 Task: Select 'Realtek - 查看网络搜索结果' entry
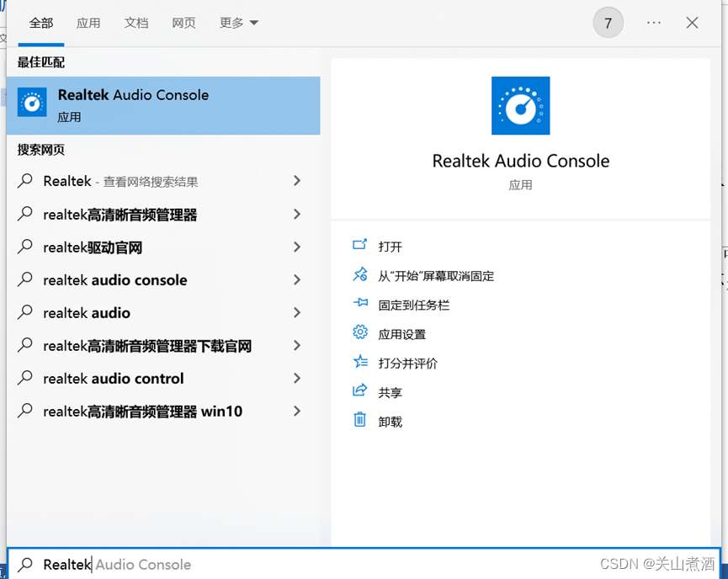pyautogui.click(x=120, y=181)
